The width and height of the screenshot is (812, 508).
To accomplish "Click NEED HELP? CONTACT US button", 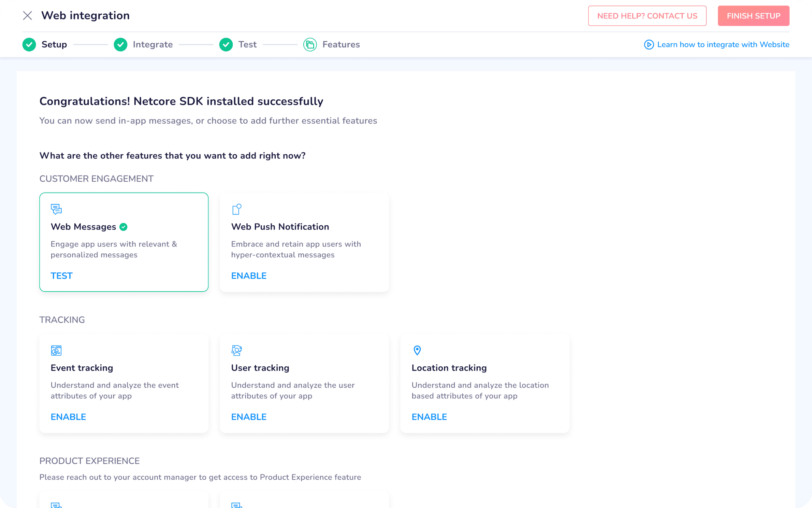I will 647,16.
